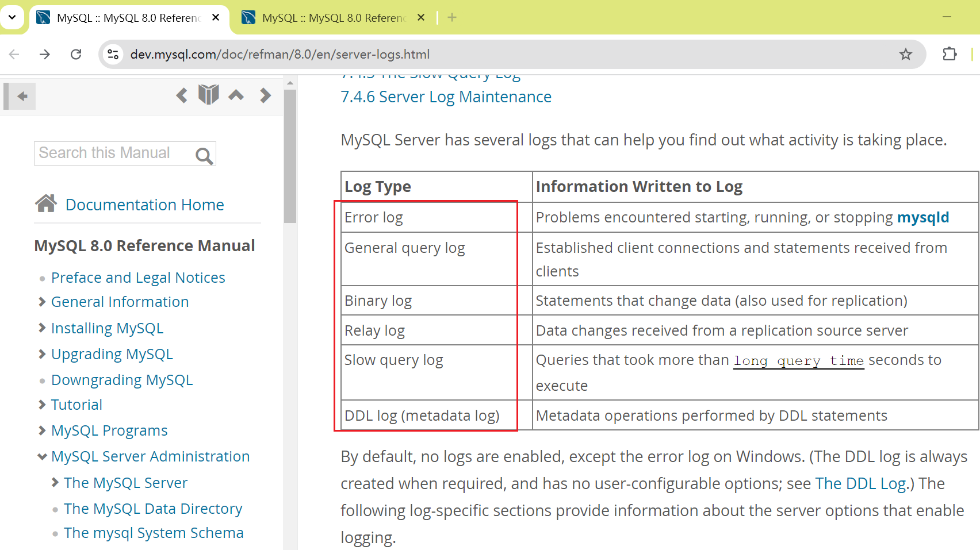Open Documentation Home link
This screenshot has width=980, height=550.
point(144,205)
